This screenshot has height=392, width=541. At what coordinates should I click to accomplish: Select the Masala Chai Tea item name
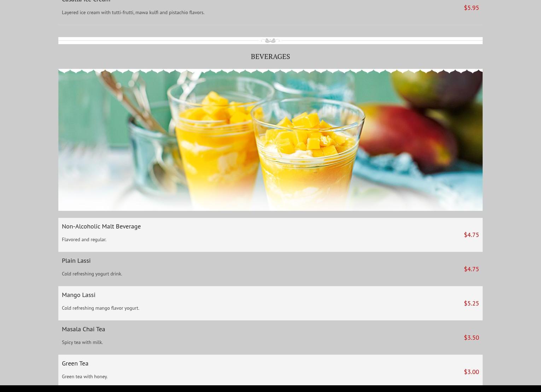click(83, 329)
